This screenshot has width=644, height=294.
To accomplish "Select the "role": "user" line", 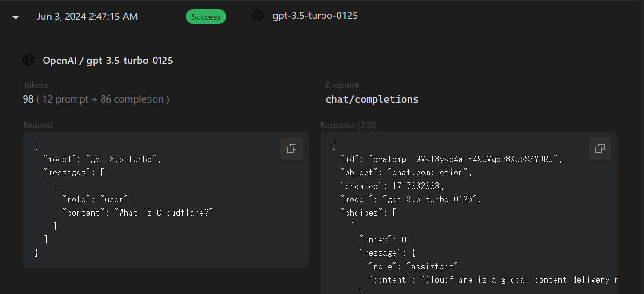I will (98, 199).
